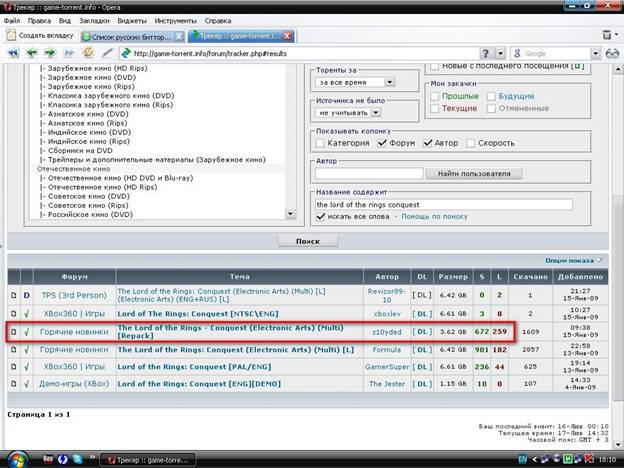Open Google search engine dropdown arrow
The height and width of the screenshot is (468, 624).
click(595, 53)
